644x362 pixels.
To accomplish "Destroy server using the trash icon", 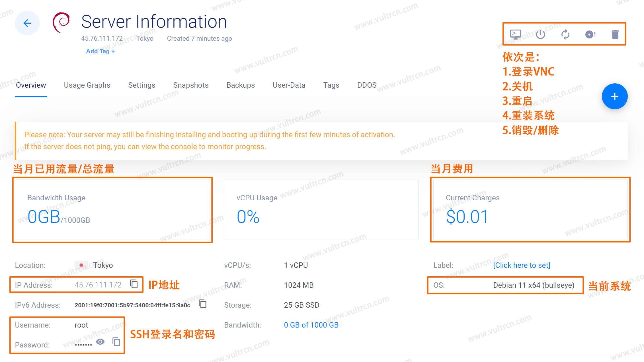I will [x=615, y=34].
